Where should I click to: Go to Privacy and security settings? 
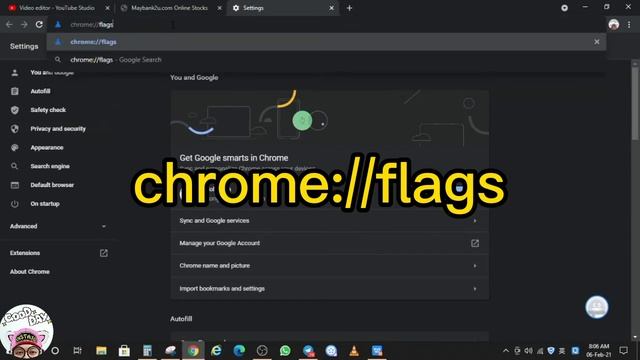[x=58, y=129]
